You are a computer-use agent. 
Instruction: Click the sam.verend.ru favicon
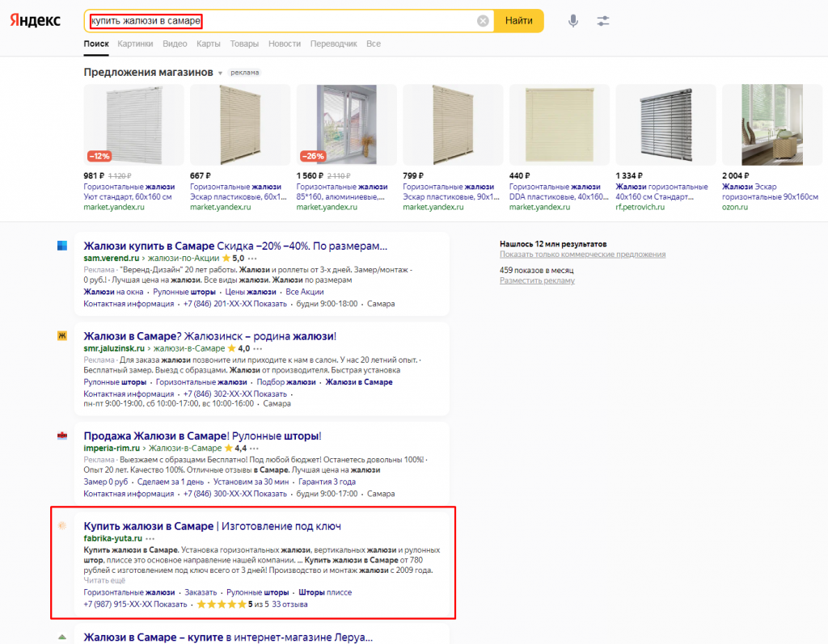tap(62, 246)
